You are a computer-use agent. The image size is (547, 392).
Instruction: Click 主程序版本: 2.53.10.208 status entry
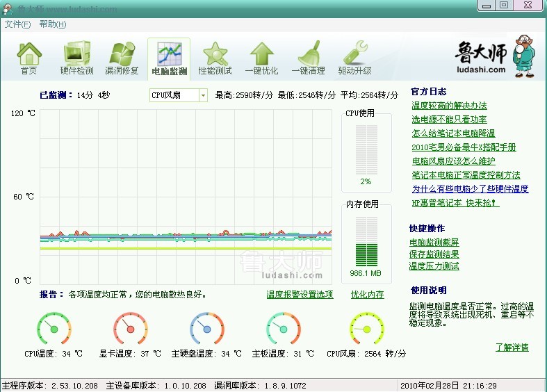tap(50, 386)
